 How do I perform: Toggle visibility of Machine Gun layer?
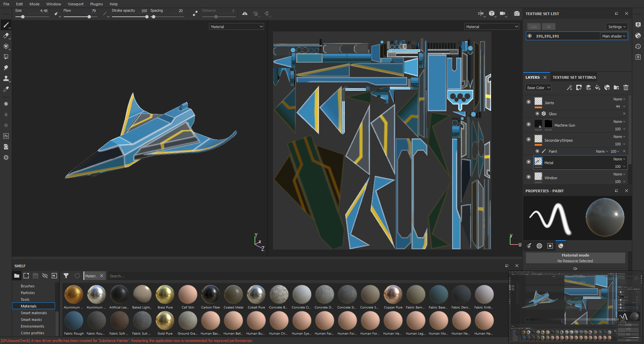[529, 124]
